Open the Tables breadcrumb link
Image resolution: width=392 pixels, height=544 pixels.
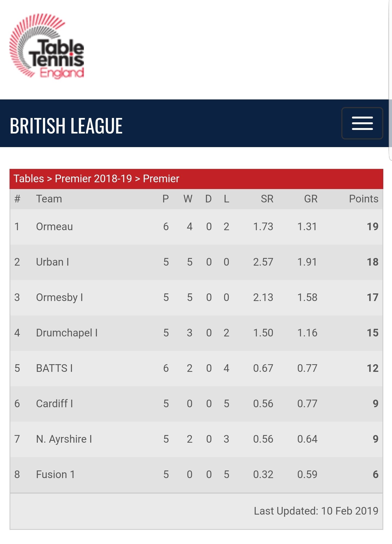[x=29, y=179]
